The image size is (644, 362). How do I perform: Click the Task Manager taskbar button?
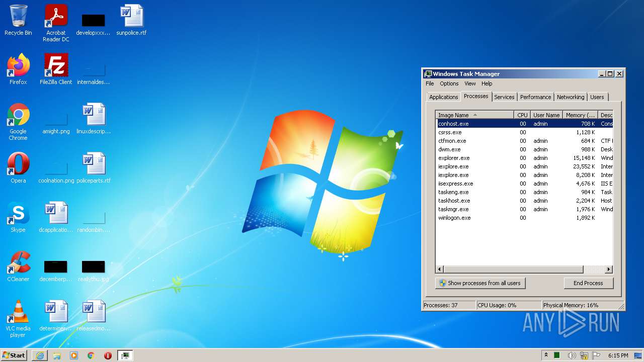coord(125,355)
